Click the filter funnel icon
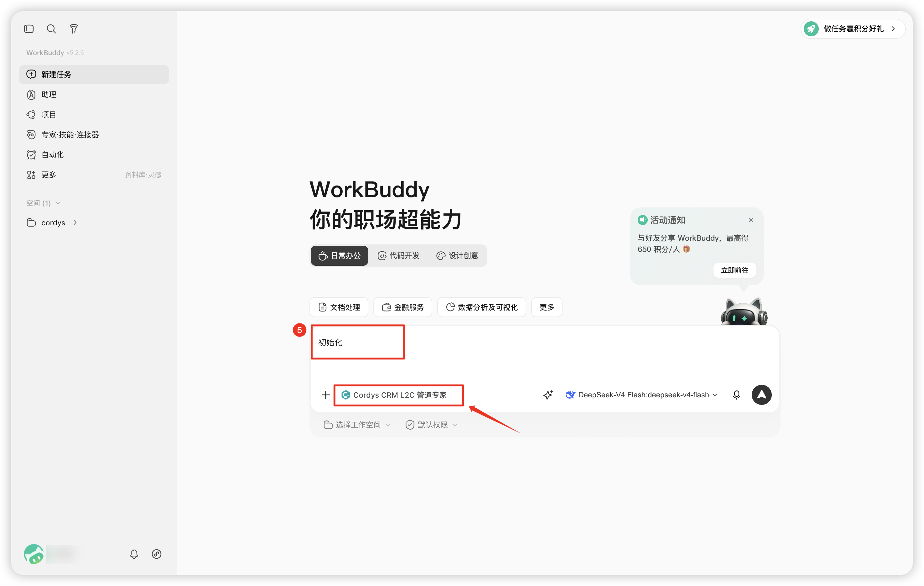Viewport: 924px width, 586px height. click(x=74, y=29)
